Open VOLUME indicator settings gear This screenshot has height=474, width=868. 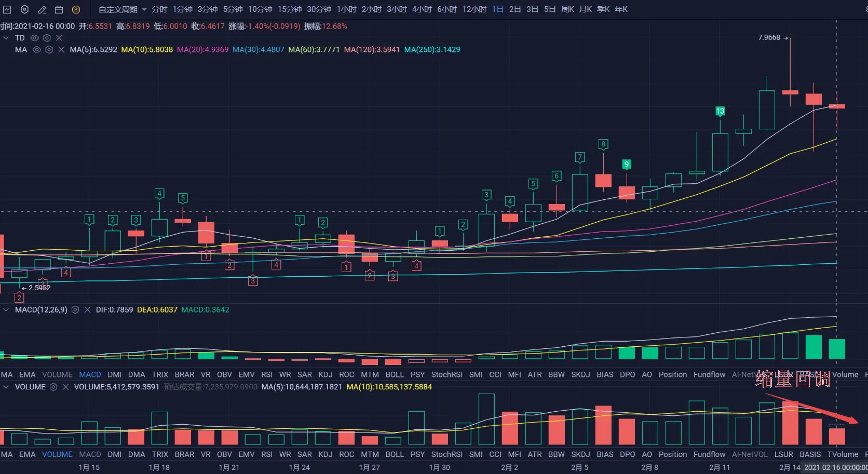click(53, 387)
